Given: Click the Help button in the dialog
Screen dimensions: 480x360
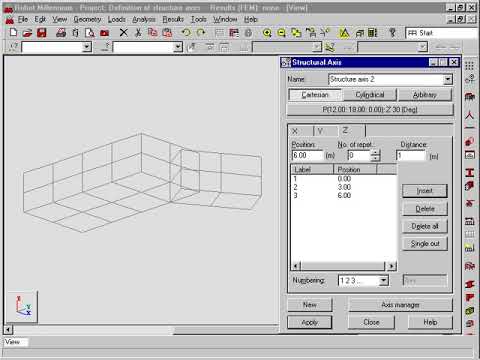Looking at the screenshot, I should [430, 322].
